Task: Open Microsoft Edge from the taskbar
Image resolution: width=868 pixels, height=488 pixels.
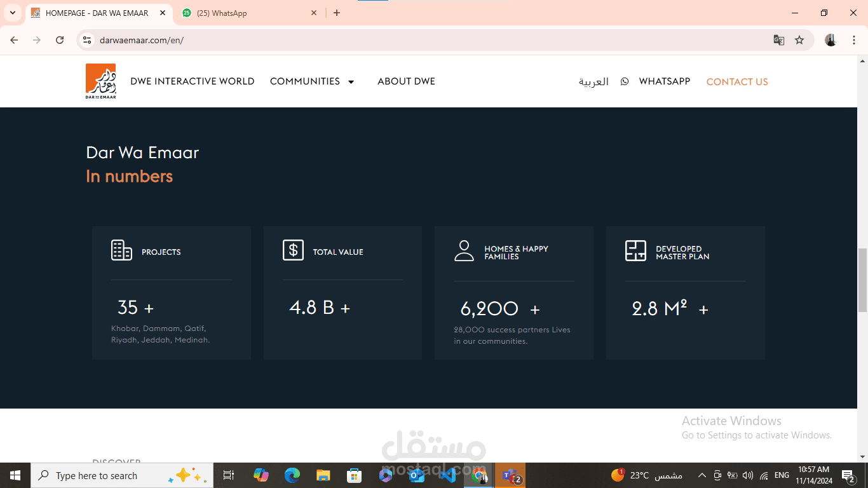Action: pos(292,475)
